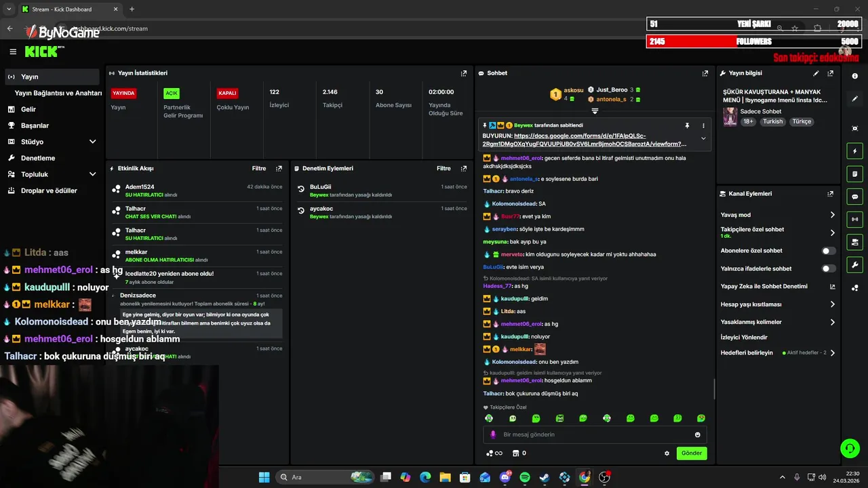Open chat settings gear next to Gönder

tap(667, 453)
